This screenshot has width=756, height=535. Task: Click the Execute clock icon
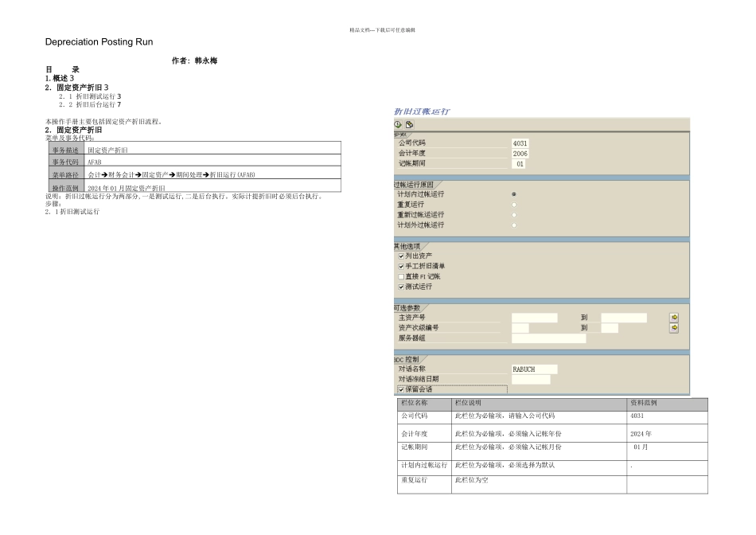tap(398, 124)
